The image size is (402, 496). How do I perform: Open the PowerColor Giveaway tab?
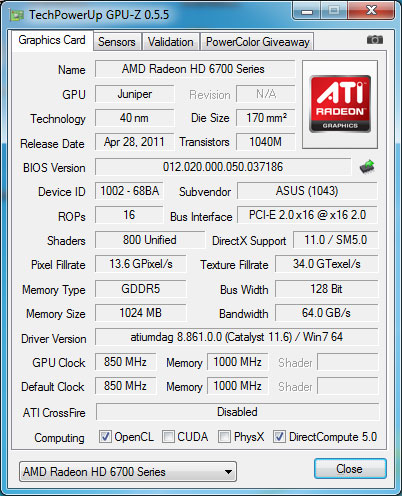pos(258,42)
